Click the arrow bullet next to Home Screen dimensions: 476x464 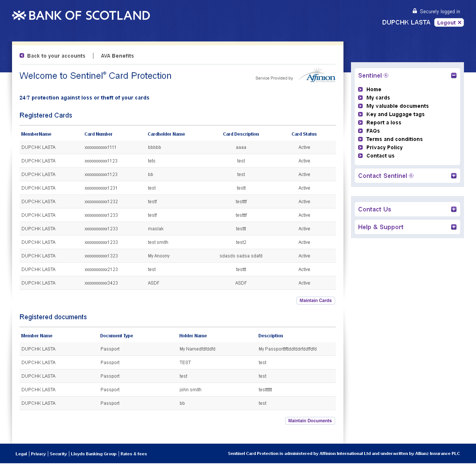pyautogui.click(x=360, y=89)
